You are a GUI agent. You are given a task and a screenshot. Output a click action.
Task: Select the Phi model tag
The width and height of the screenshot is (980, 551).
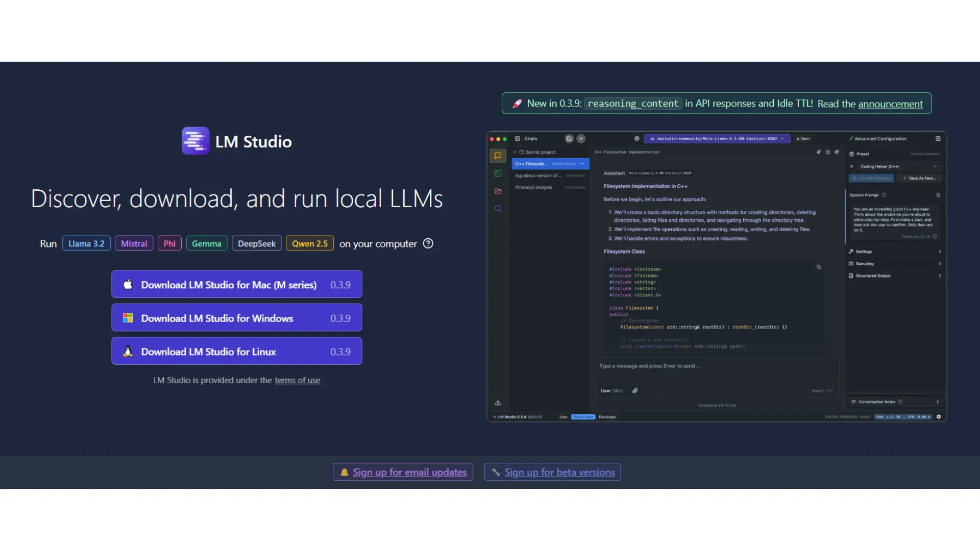169,243
